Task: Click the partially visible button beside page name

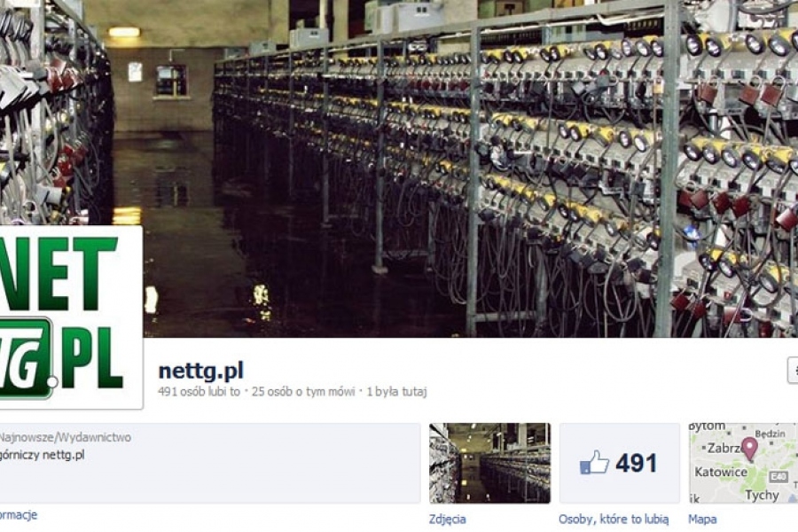Action: tap(793, 370)
